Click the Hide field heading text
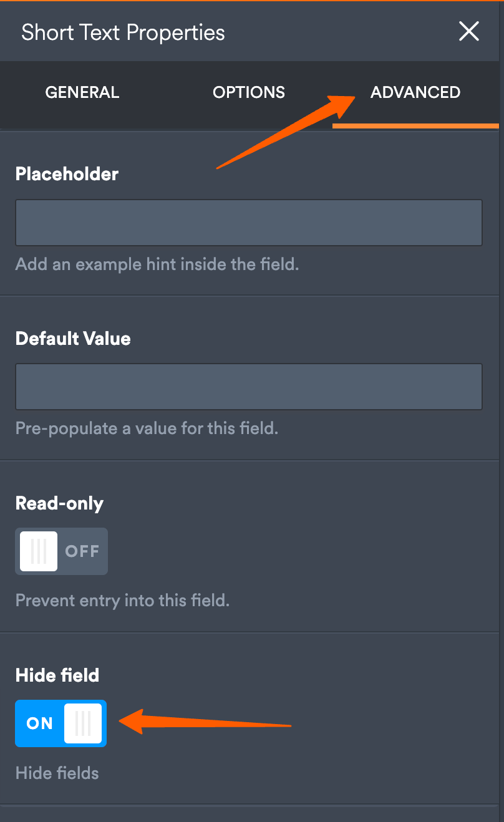 point(57,675)
